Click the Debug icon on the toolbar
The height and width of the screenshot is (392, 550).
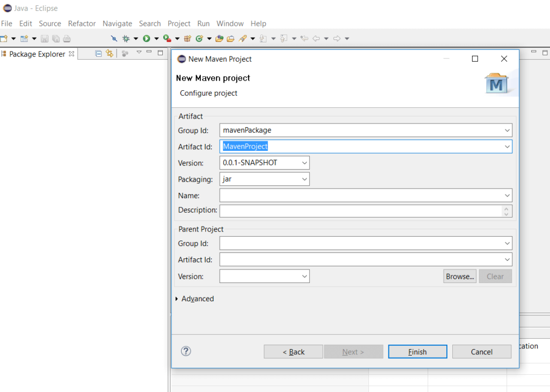(x=126, y=38)
